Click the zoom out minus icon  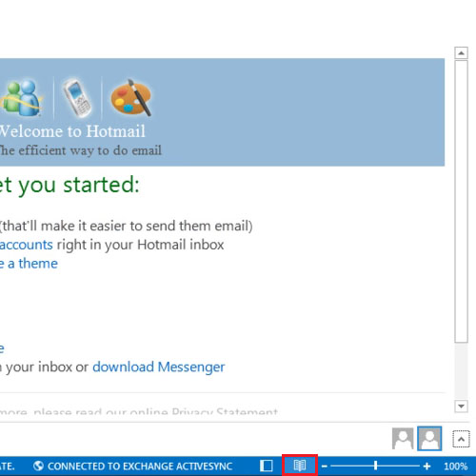click(x=325, y=466)
